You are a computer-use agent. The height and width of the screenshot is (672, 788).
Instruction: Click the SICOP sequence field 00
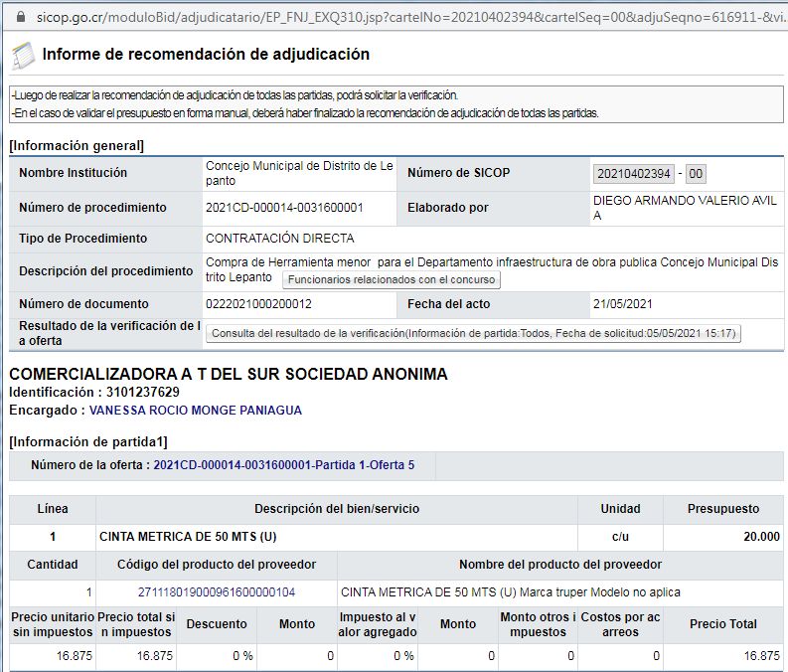coord(696,174)
